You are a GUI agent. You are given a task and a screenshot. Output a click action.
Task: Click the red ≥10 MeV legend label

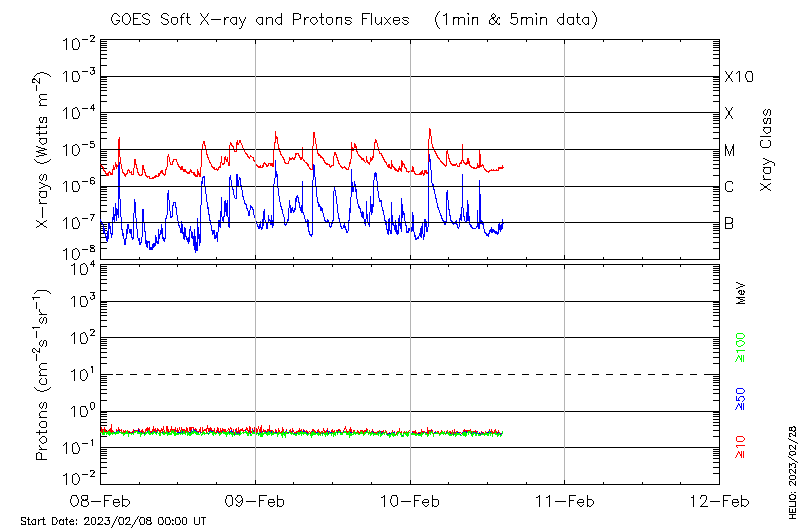coord(741,447)
